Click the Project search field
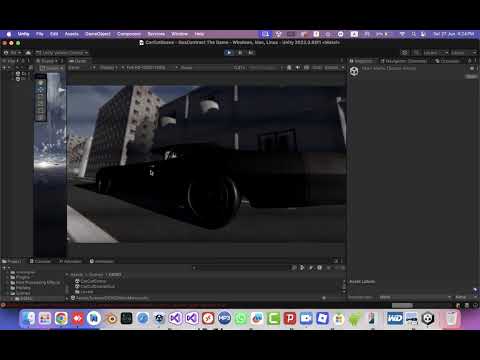480x360 pixels. point(242,268)
